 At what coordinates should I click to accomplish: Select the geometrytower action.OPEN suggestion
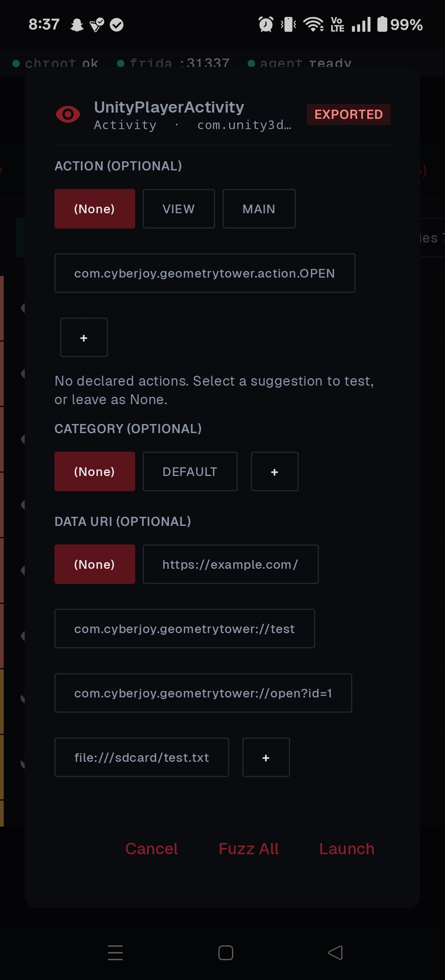click(205, 273)
